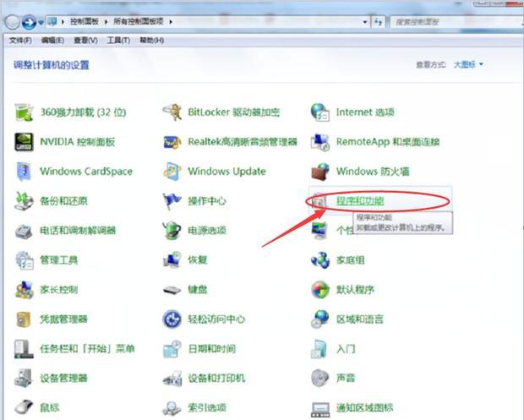Click the 控制面板 breadcrumb segment
The width and height of the screenshot is (524, 420).
(85, 22)
